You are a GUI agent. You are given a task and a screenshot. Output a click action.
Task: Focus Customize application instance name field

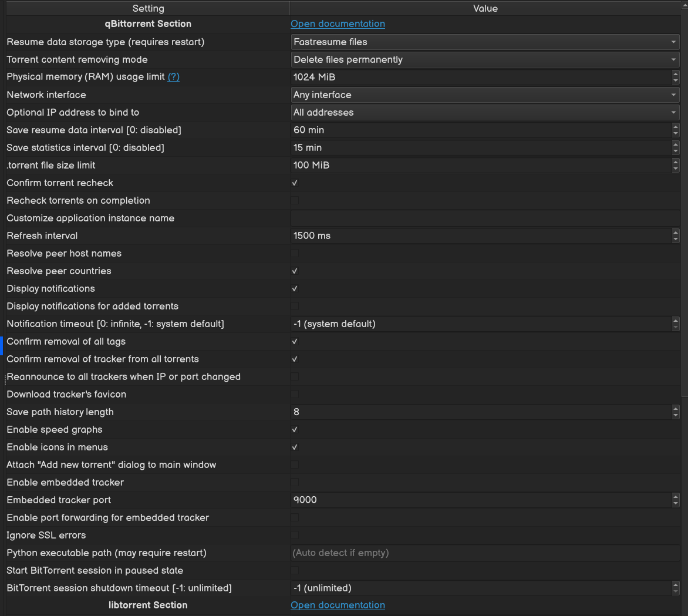point(485,218)
